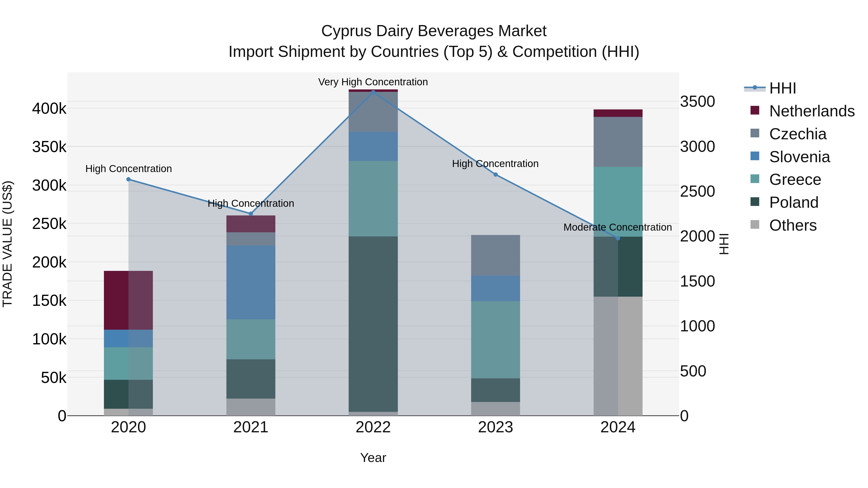
Task: Click the 2020 x-axis tick label
Action: [x=128, y=427]
